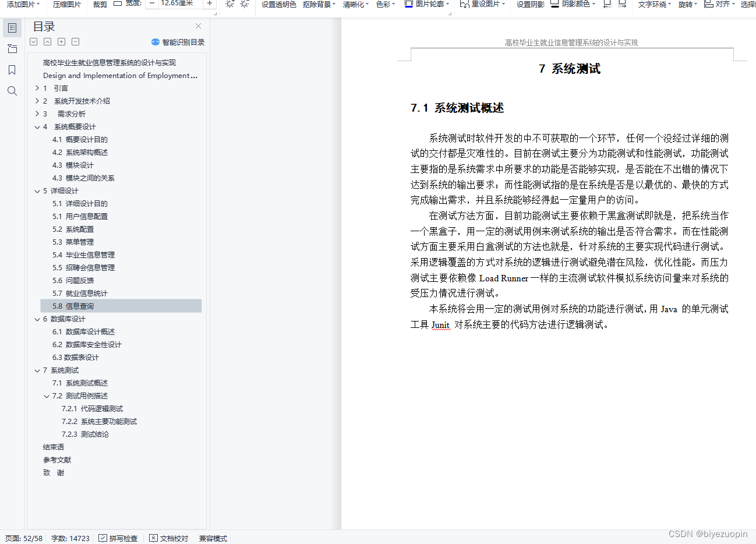Increase width with the plus stepper

point(210,3)
